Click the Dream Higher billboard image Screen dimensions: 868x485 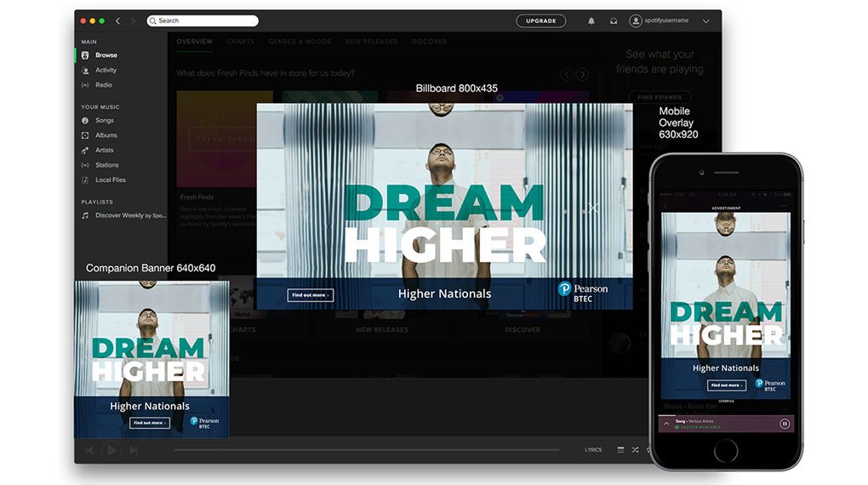point(444,206)
